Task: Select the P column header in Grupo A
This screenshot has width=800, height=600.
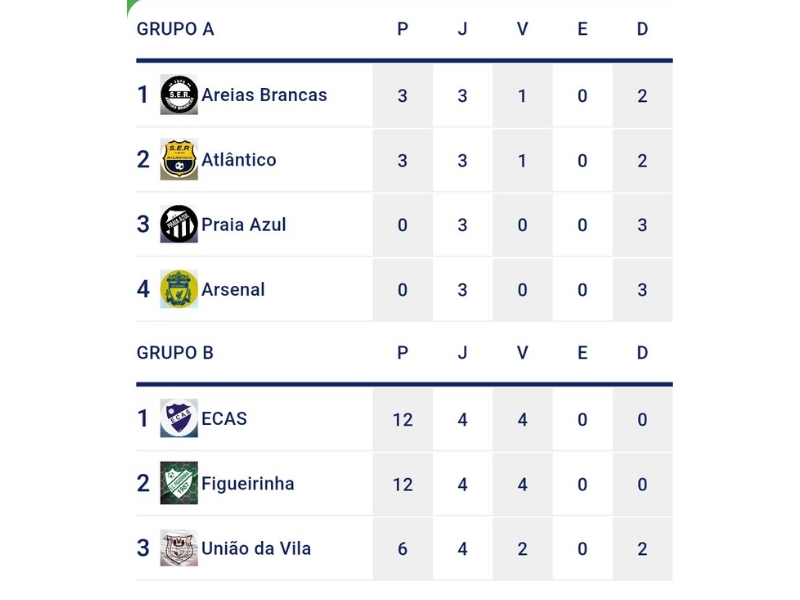Action: coord(403,29)
